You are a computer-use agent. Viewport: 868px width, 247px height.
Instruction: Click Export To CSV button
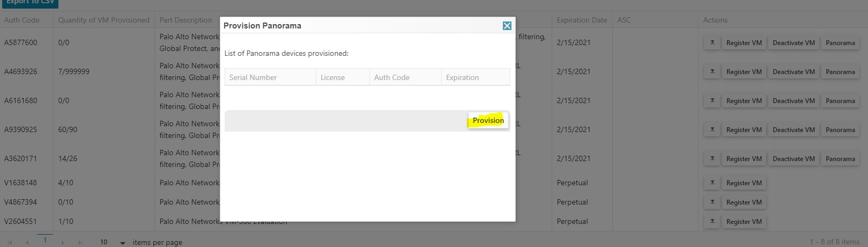tap(29, 3)
